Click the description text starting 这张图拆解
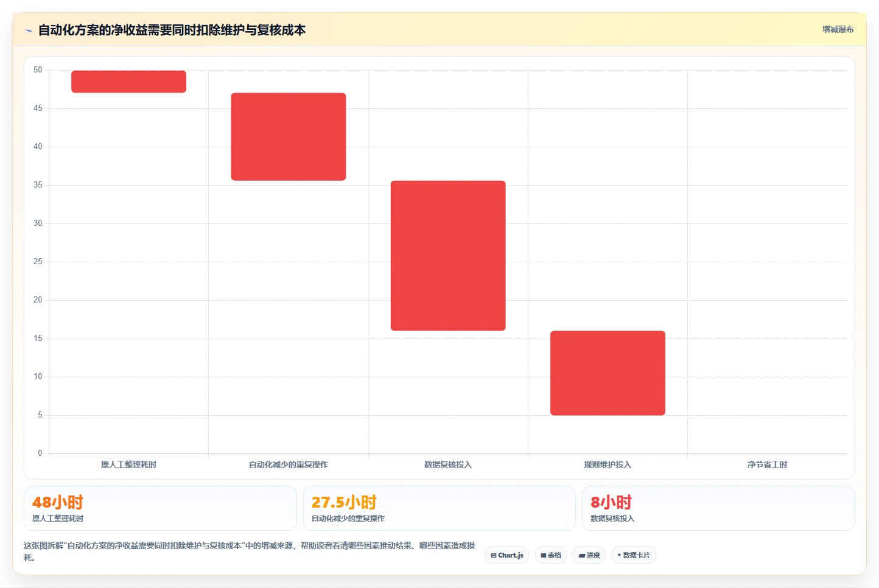This screenshot has width=879, height=588. coord(250,551)
